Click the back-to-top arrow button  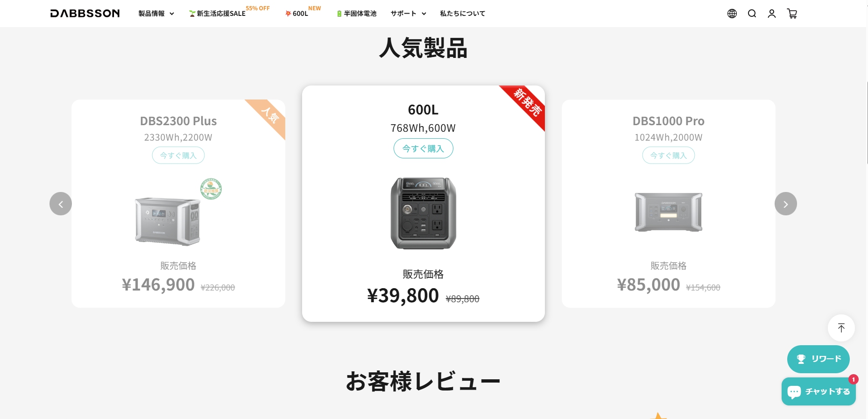[x=841, y=328]
